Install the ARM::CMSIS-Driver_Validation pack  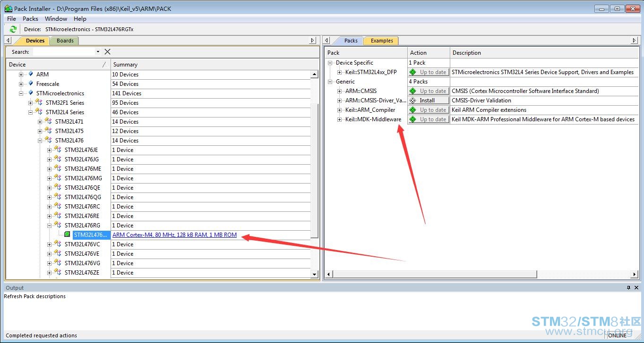pyautogui.click(x=429, y=100)
